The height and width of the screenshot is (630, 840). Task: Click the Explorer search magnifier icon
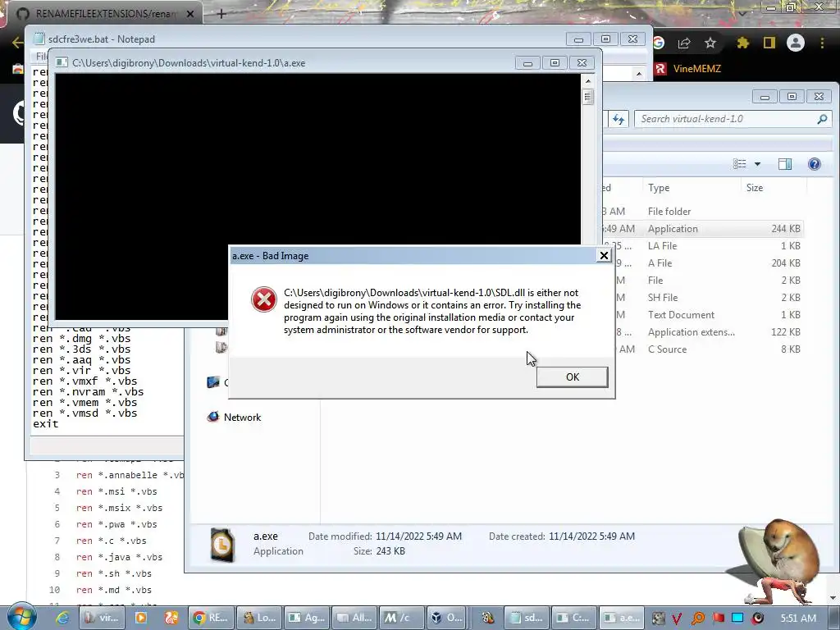coord(822,119)
